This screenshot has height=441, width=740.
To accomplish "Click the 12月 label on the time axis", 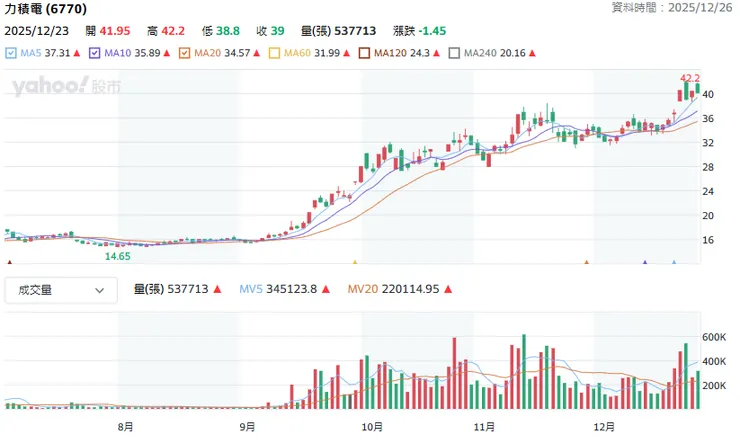I will click(604, 427).
